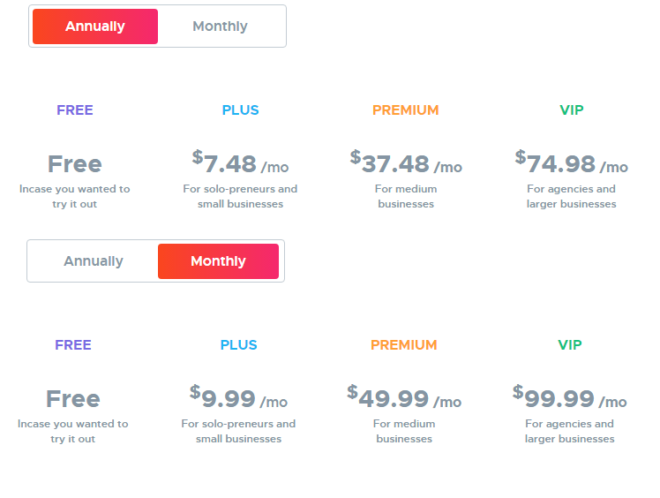Select the $7.48 /mo Plus price
660x498 pixels.
[240, 163]
